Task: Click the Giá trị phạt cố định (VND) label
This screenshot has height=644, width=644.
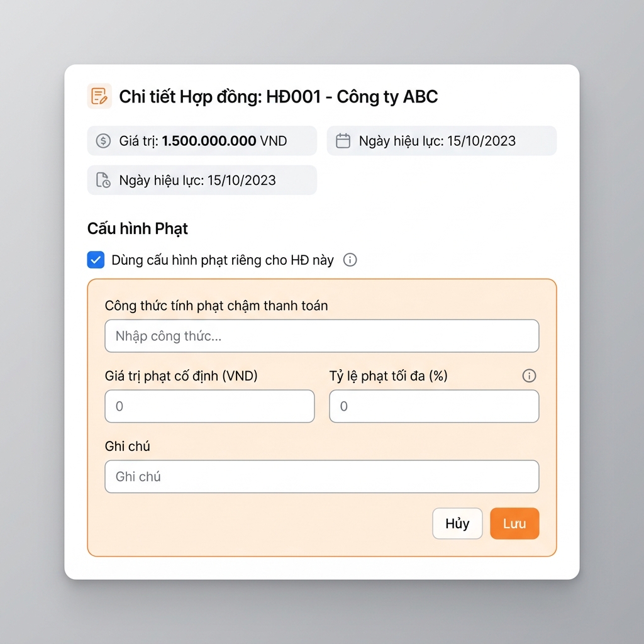Action: coord(181,376)
